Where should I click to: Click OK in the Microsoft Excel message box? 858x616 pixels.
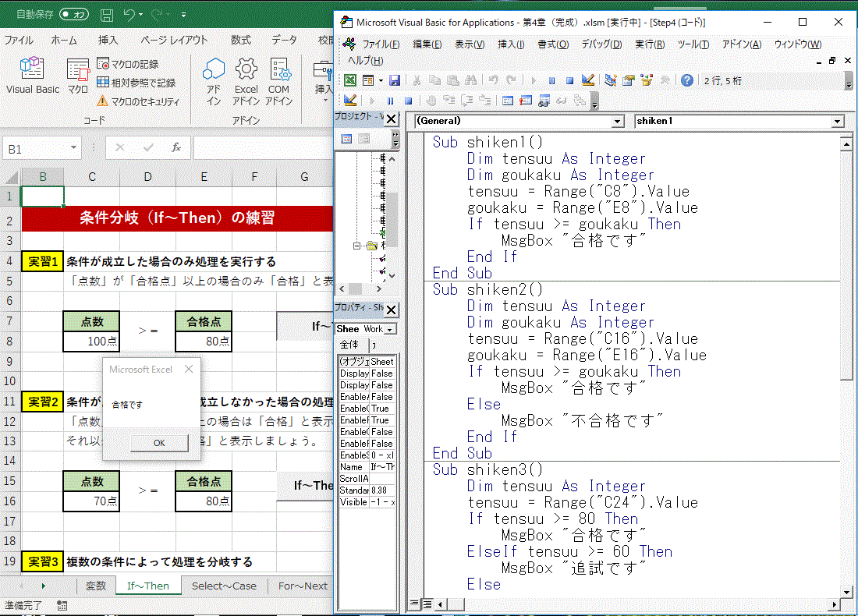159,443
